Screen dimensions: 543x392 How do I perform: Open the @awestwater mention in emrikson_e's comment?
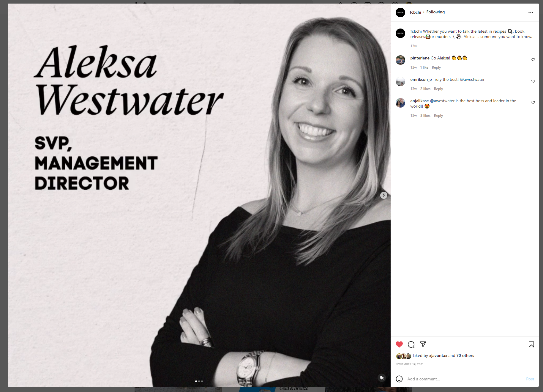click(472, 79)
